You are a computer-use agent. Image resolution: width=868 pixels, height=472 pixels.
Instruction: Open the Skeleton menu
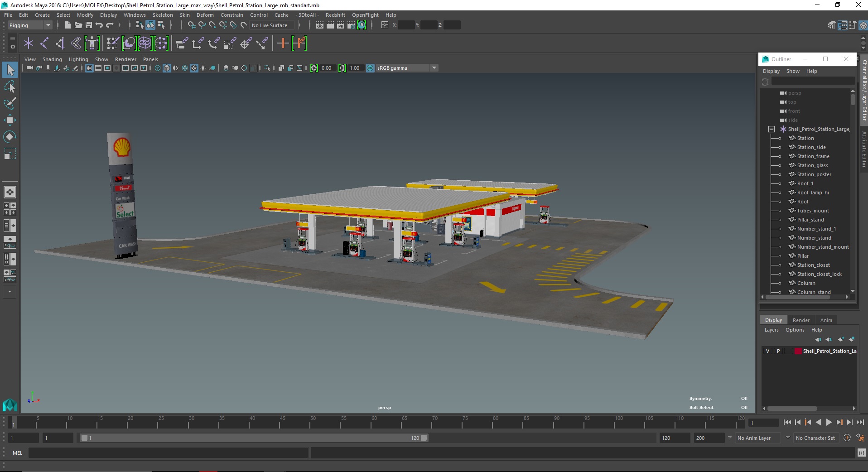pyautogui.click(x=163, y=15)
